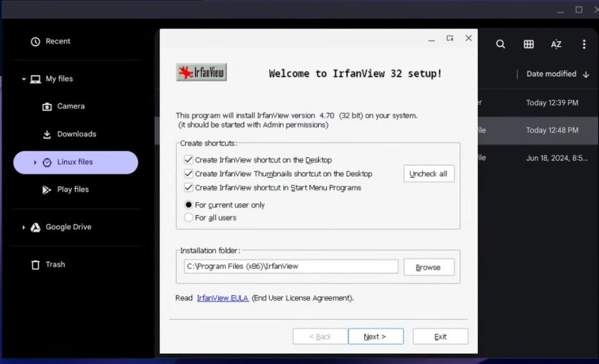Expand the Linux files tree arrow
This screenshot has height=364, width=599.
coord(35,162)
